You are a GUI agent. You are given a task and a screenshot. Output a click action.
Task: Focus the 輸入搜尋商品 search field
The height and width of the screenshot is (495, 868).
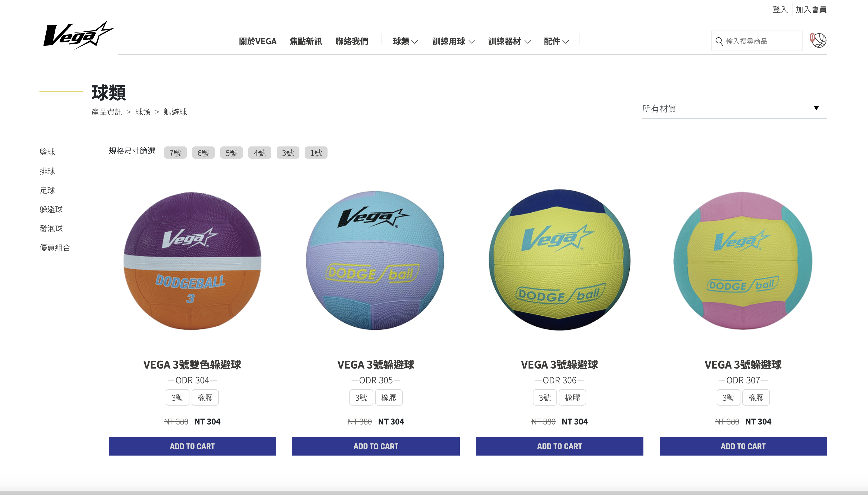(x=756, y=41)
